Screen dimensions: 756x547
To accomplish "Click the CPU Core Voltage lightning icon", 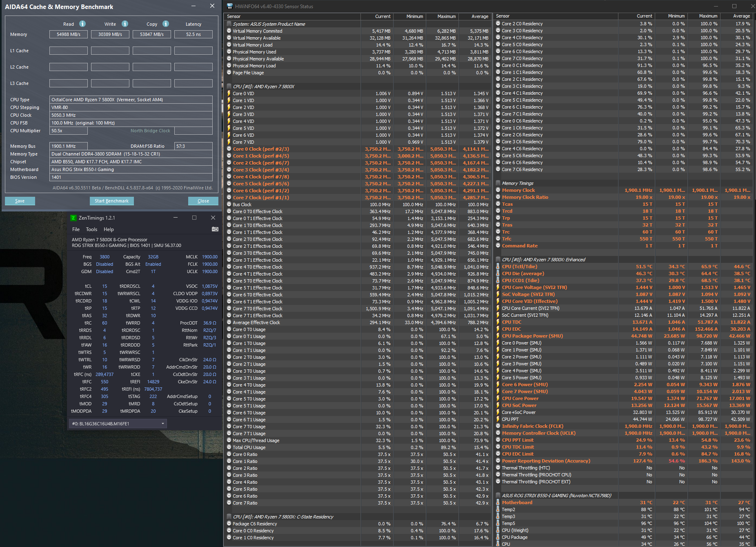I will [498, 287].
